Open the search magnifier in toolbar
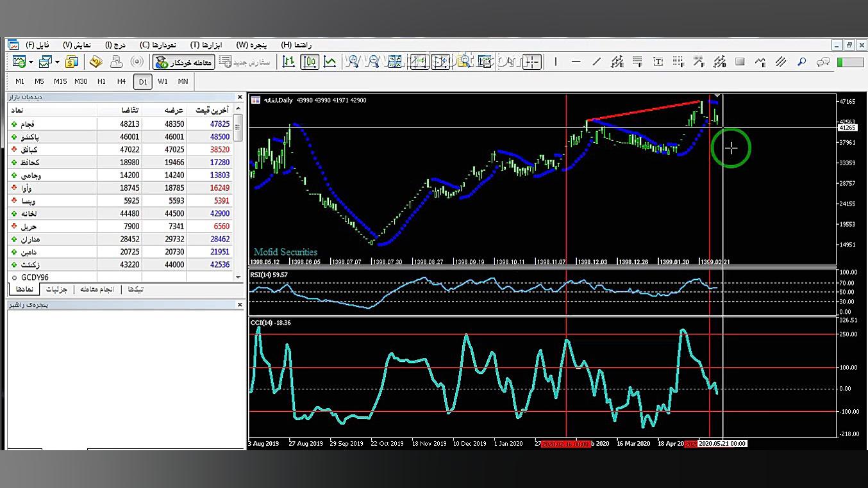The height and width of the screenshot is (488, 868). point(801,62)
